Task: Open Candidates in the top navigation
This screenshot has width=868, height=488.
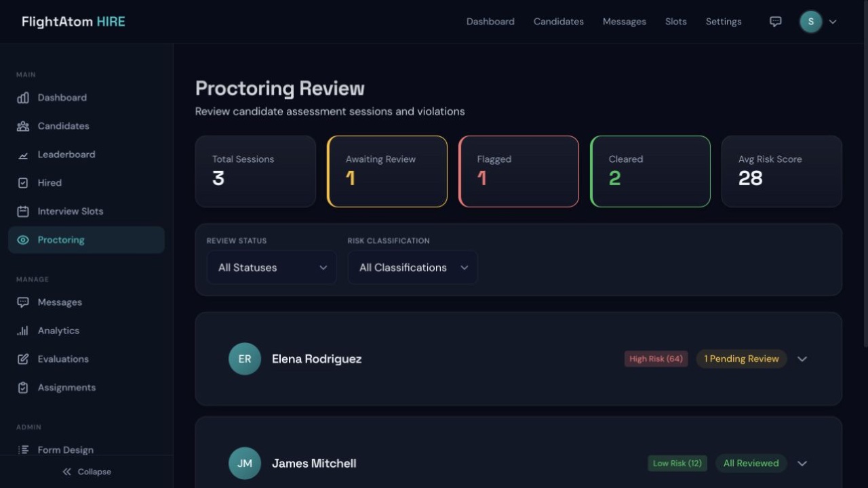Action: click(559, 22)
